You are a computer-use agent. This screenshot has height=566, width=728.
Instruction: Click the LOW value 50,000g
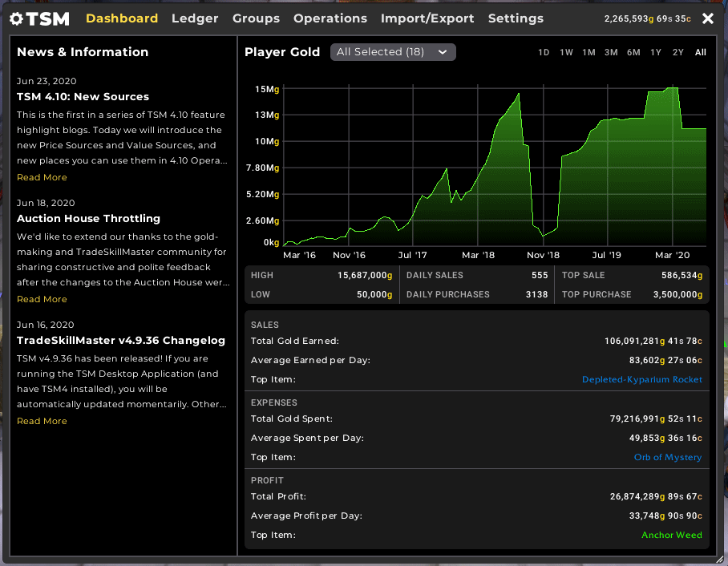point(374,295)
